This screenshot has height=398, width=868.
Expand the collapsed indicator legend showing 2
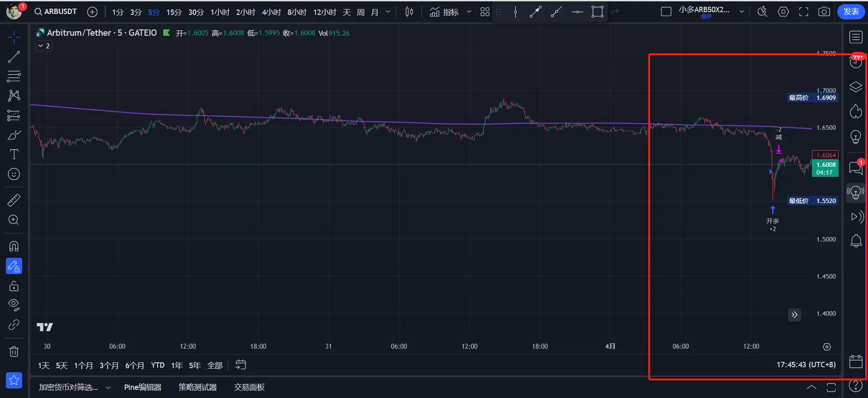(x=44, y=46)
